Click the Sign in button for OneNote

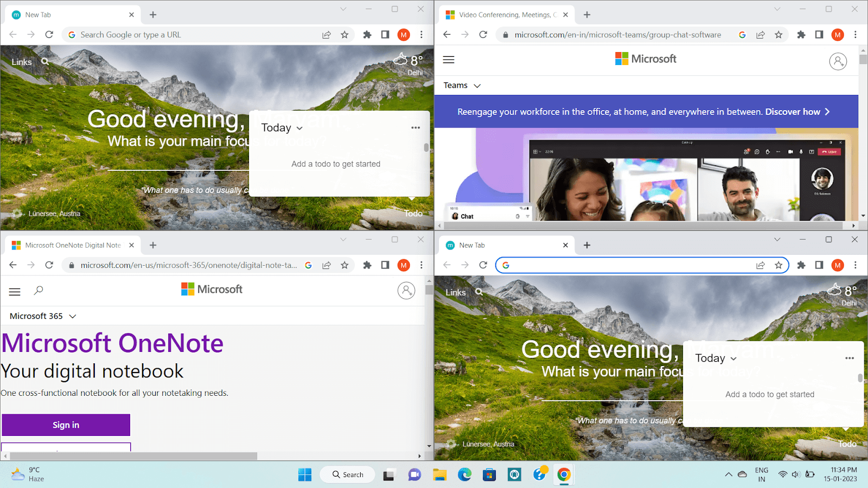[66, 425]
